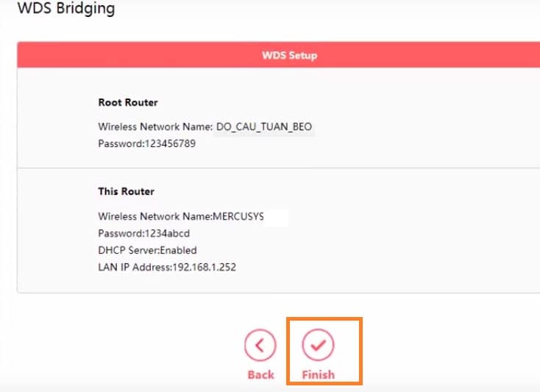Select the DO_CAU_TUAN_BEO network name value
Screen dimensions: 540x392
[264, 126]
